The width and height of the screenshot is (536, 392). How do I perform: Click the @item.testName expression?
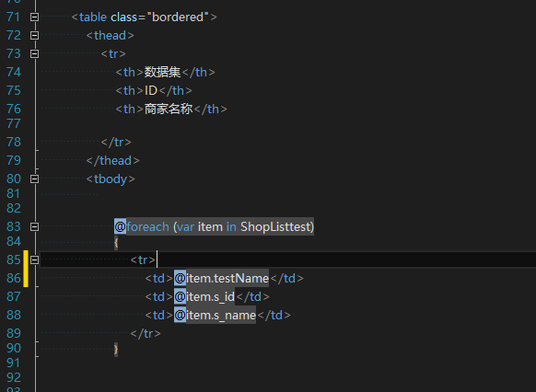coord(221,278)
